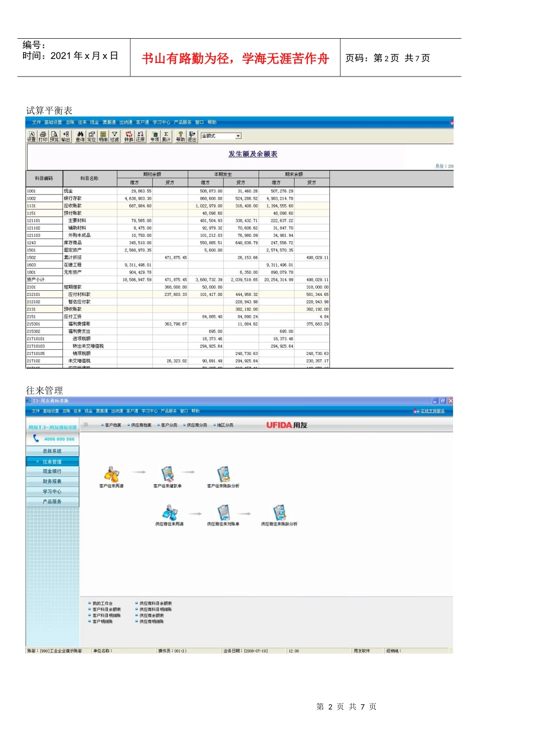
Task: Open 基础设置 menu in the balance table window
Action: pos(53,122)
